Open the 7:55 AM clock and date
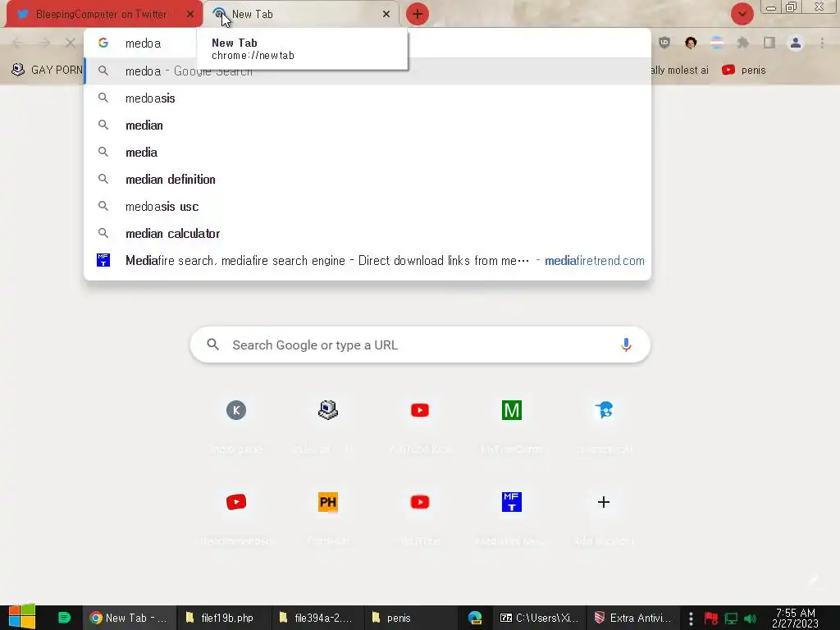Screen dimensions: 840x630 796,618
